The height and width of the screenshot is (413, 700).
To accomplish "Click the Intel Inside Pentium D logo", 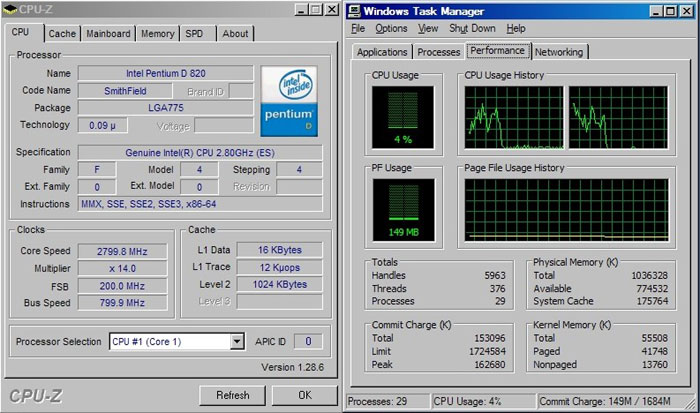I will tap(289, 101).
